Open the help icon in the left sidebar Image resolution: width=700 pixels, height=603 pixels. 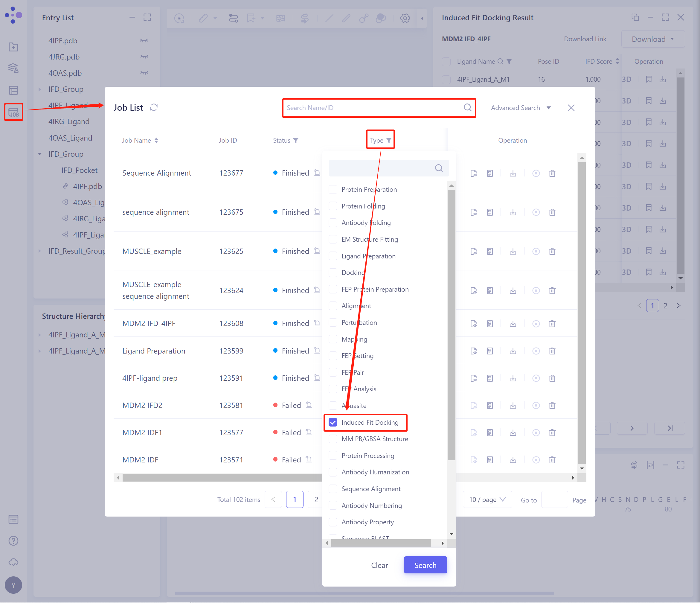coord(13,540)
